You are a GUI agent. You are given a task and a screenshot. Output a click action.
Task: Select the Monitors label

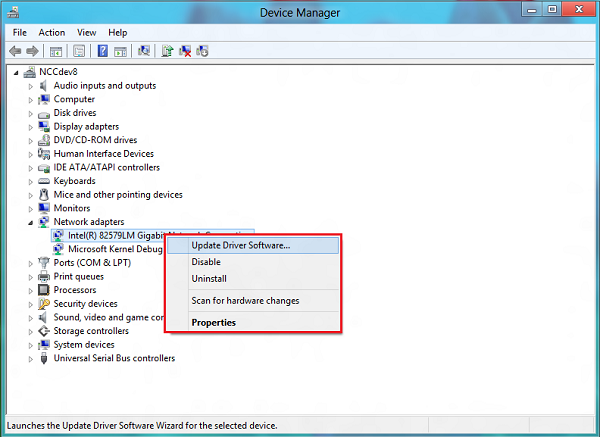(x=72, y=208)
